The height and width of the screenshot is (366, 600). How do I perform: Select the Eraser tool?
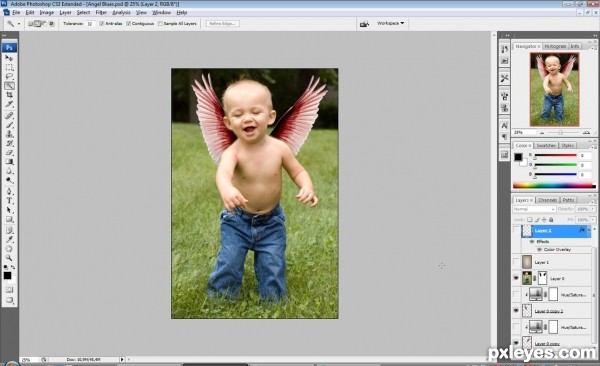[9, 152]
